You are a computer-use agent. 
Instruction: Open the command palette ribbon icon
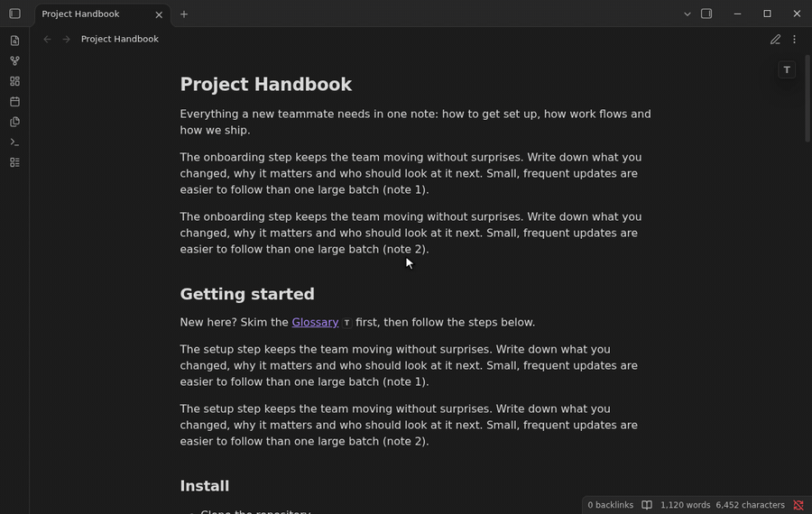pyautogui.click(x=14, y=142)
